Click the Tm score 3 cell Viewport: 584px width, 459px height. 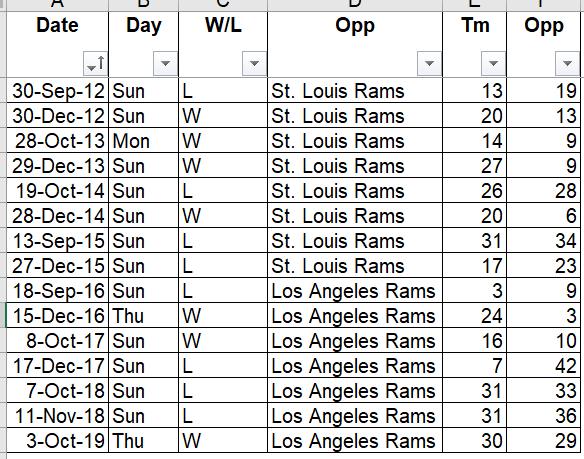(x=474, y=290)
